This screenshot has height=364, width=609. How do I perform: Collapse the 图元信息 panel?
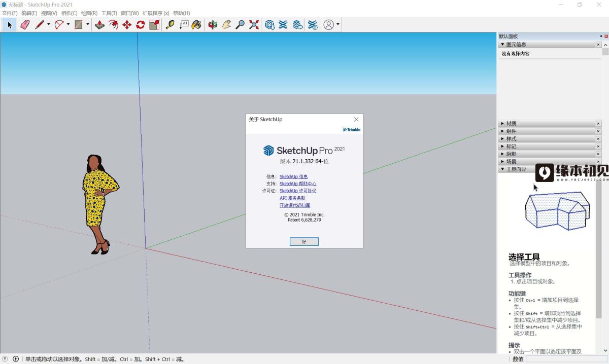pos(503,45)
